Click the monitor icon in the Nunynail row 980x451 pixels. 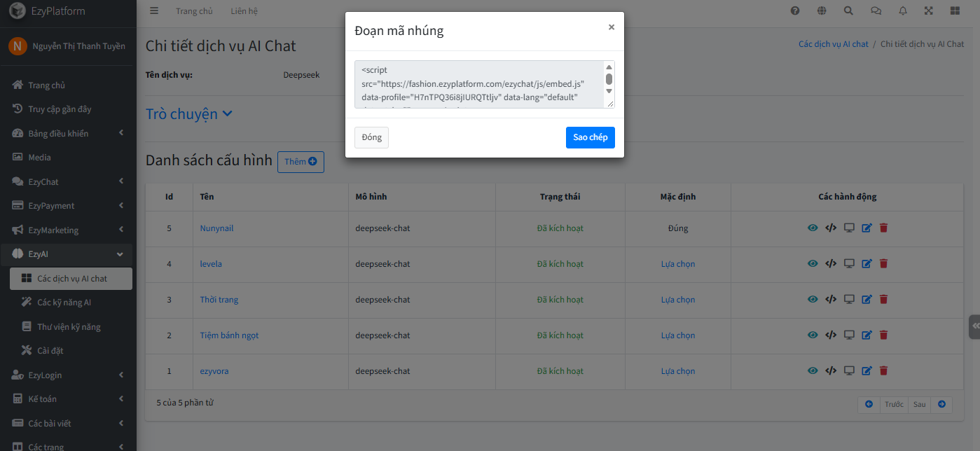pyautogui.click(x=849, y=228)
